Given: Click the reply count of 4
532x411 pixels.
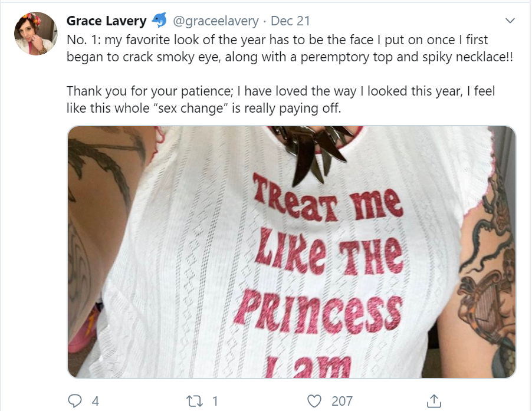Looking at the screenshot, I should pyautogui.click(x=96, y=402).
